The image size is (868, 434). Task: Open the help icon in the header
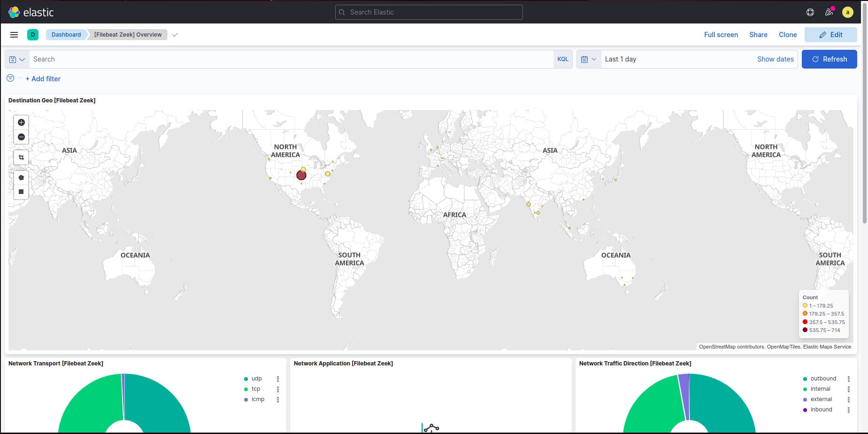810,12
